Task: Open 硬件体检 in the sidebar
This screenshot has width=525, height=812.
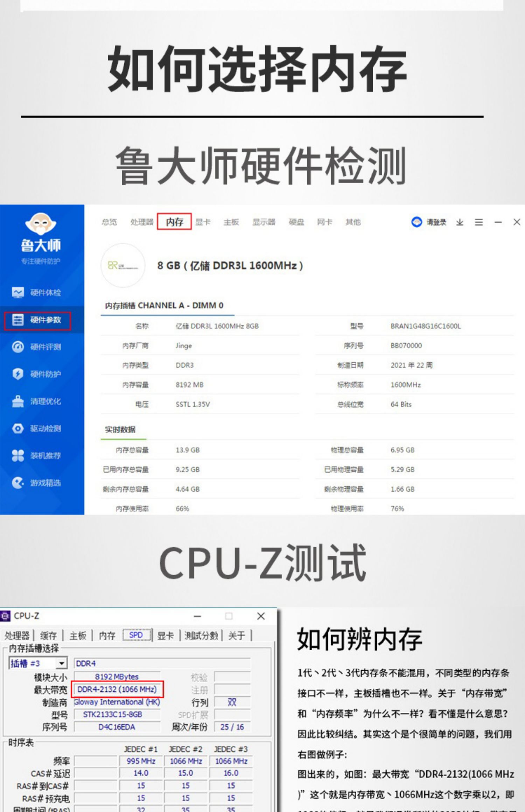Action: point(37,292)
